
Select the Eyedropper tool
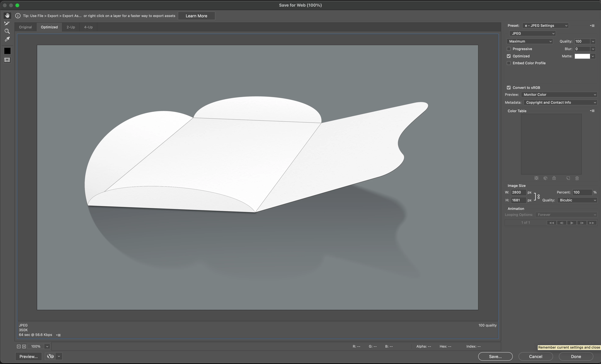7,39
